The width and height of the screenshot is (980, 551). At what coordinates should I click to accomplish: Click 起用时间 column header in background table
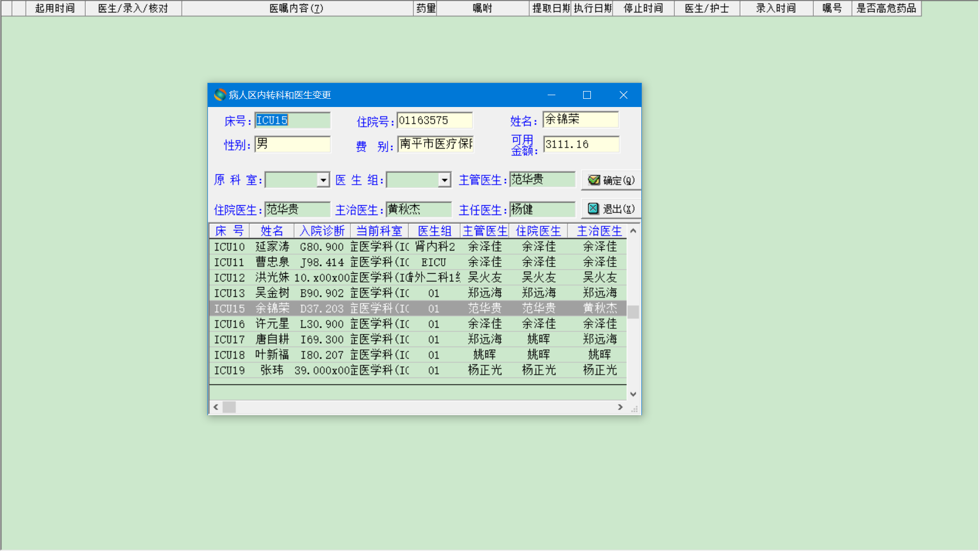pos(55,8)
